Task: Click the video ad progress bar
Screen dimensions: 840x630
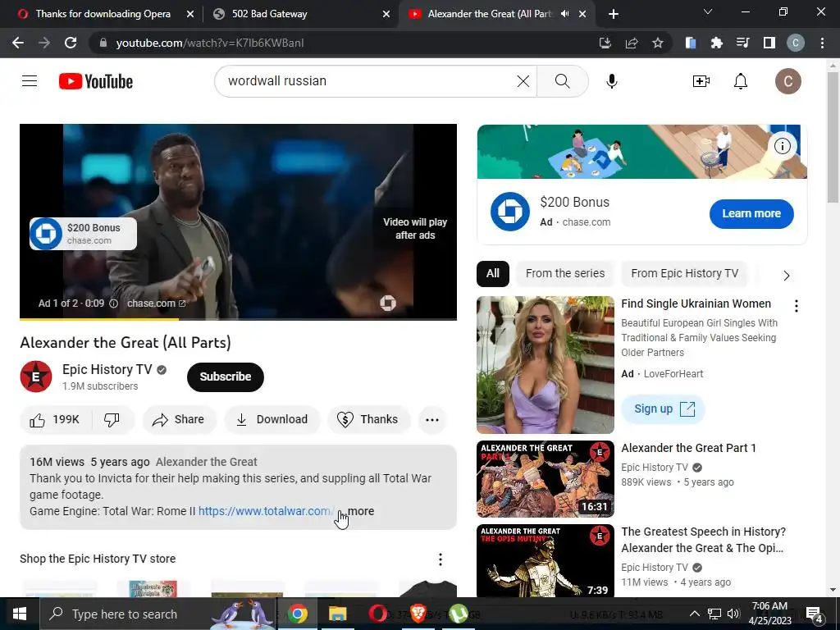Action: point(238,319)
